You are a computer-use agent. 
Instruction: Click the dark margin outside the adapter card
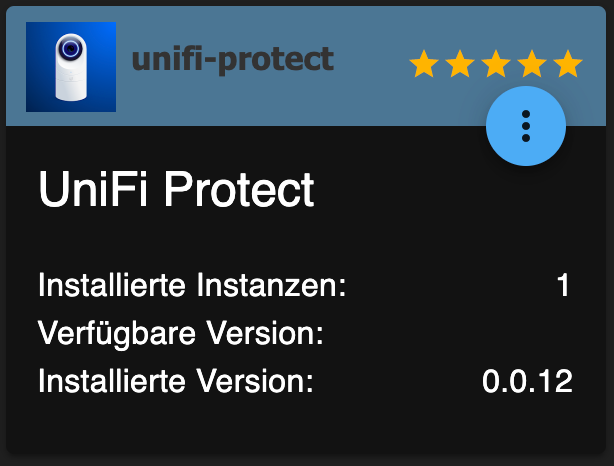(306, 461)
